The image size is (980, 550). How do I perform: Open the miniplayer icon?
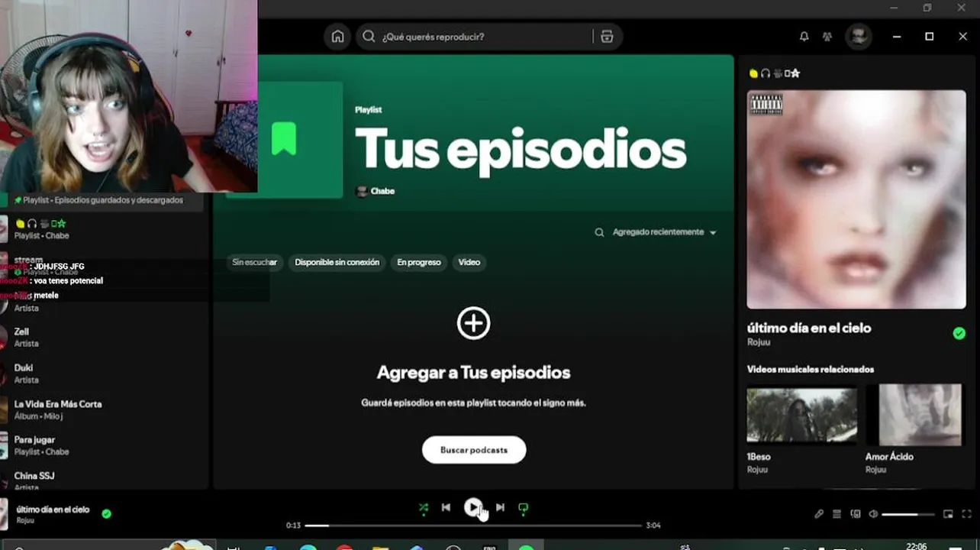tap(949, 514)
